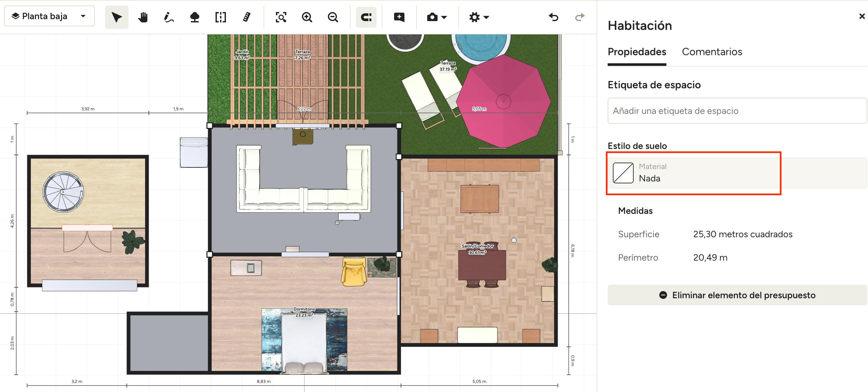
Task: Click the zoom-to-fit icon
Action: 281,17
